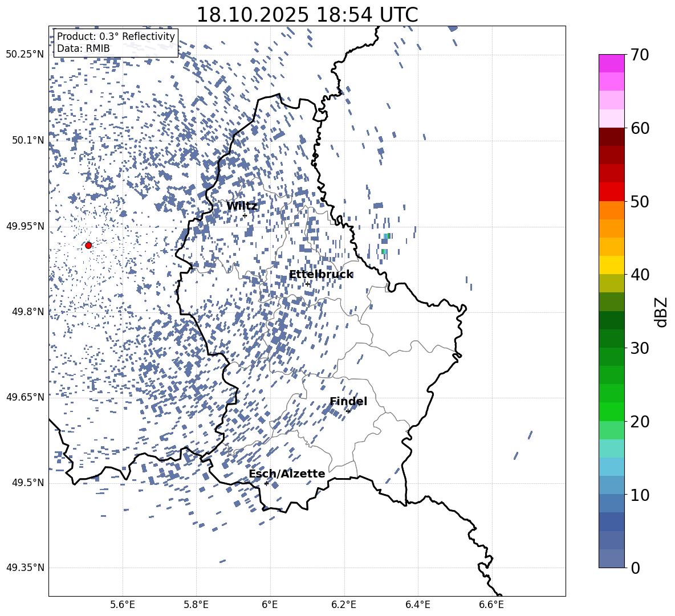The height and width of the screenshot is (616, 675).
Task: Click the 50.25°N latitude label
Action: click(25, 55)
